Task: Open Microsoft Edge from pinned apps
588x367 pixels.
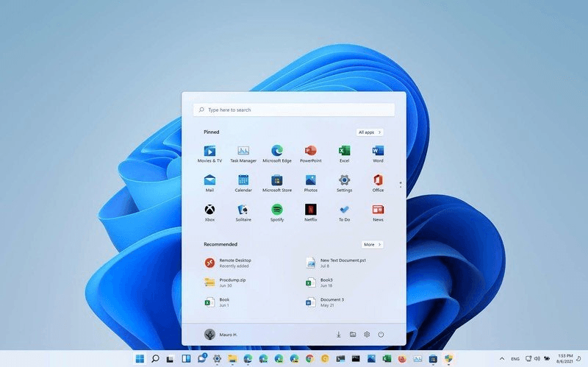Action: click(x=277, y=152)
